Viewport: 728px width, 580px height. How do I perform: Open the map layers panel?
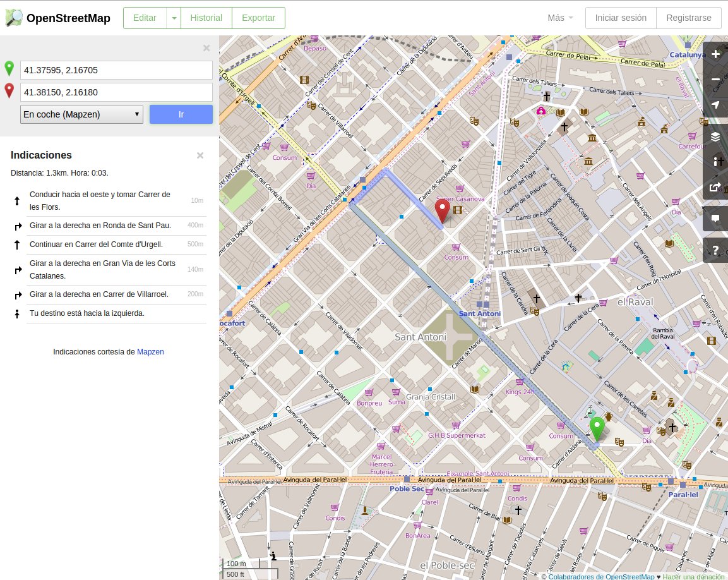pyautogui.click(x=716, y=136)
